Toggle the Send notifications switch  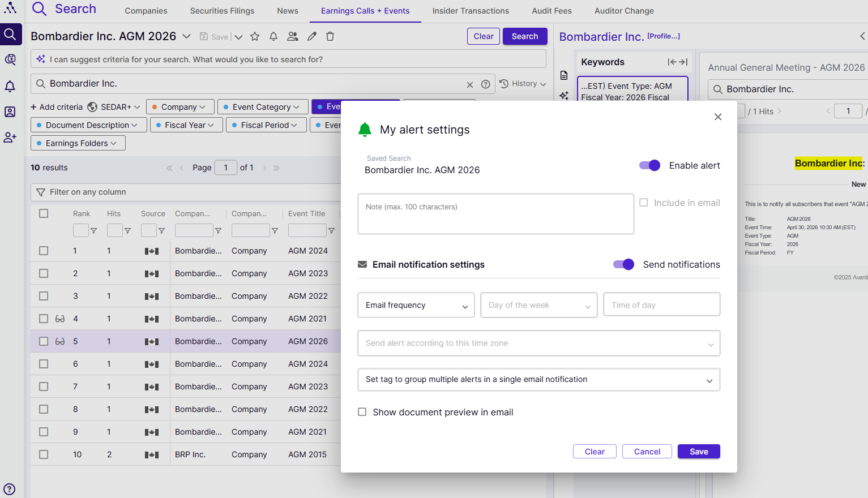pyautogui.click(x=623, y=264)
